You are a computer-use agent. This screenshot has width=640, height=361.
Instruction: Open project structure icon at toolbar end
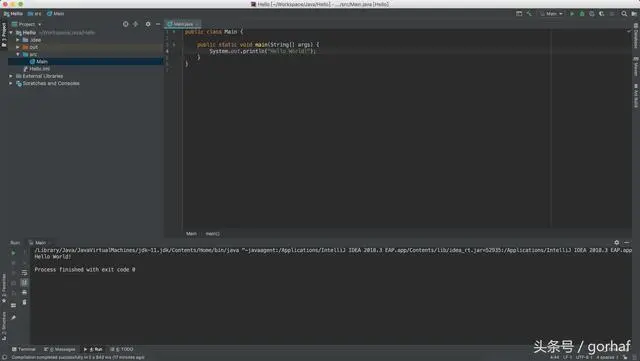[634, 13]
